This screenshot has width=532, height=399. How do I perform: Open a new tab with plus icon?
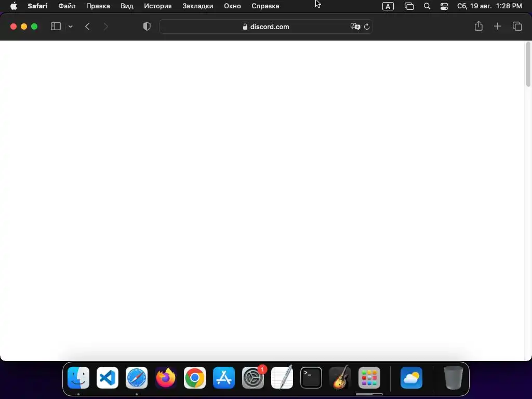pos(497,26)
